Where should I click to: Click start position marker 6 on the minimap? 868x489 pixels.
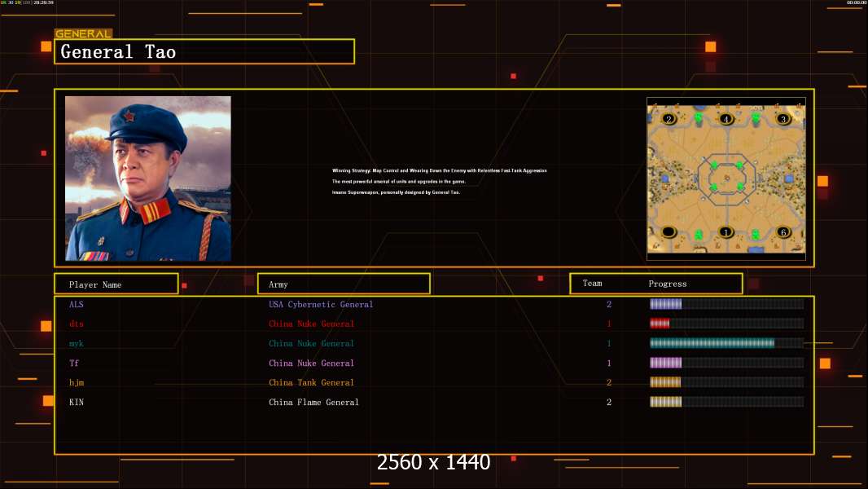click(x=783, y=232)
